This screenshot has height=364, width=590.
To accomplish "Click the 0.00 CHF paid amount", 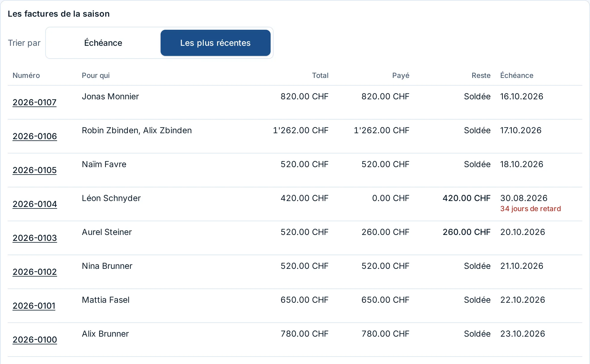I will (x=391, y=198).
